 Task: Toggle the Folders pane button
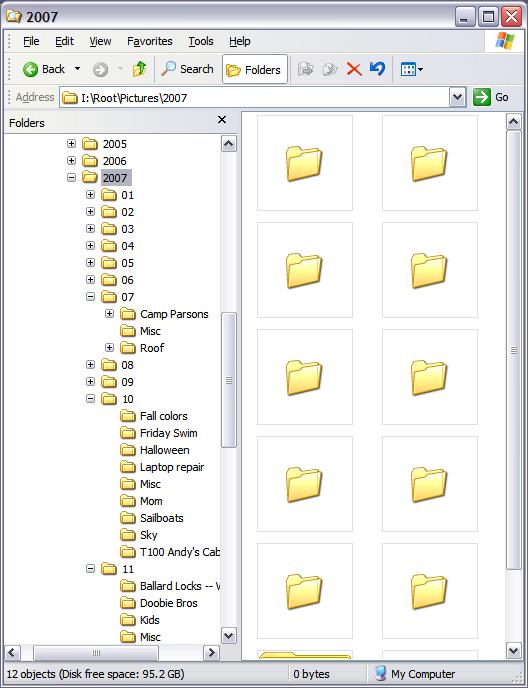[255, 69]
